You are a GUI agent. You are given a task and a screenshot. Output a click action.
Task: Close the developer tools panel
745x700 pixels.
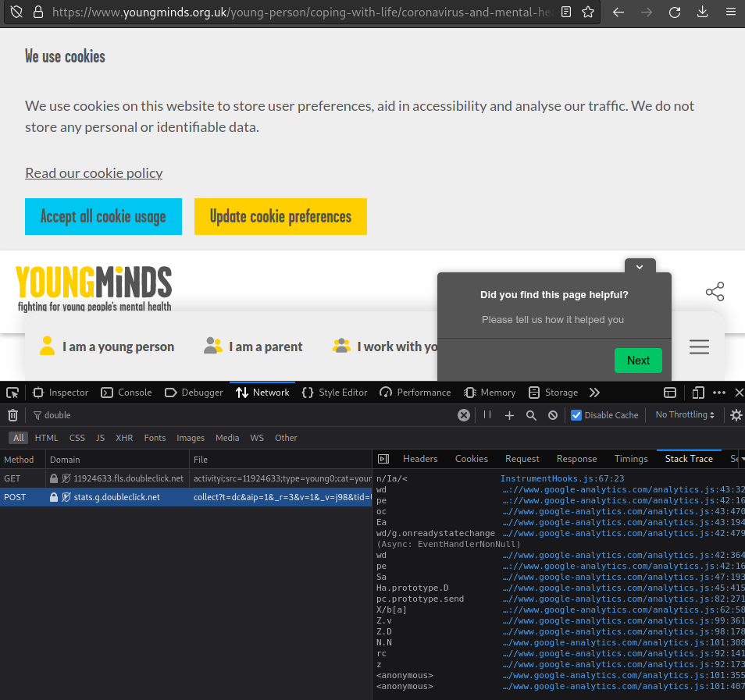pyautogui.click(x=740, y=393)
